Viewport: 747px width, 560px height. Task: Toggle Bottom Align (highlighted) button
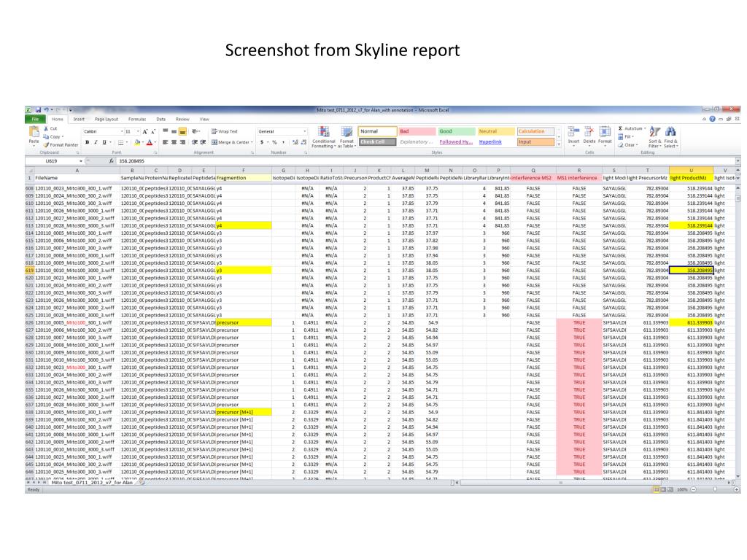182,131
